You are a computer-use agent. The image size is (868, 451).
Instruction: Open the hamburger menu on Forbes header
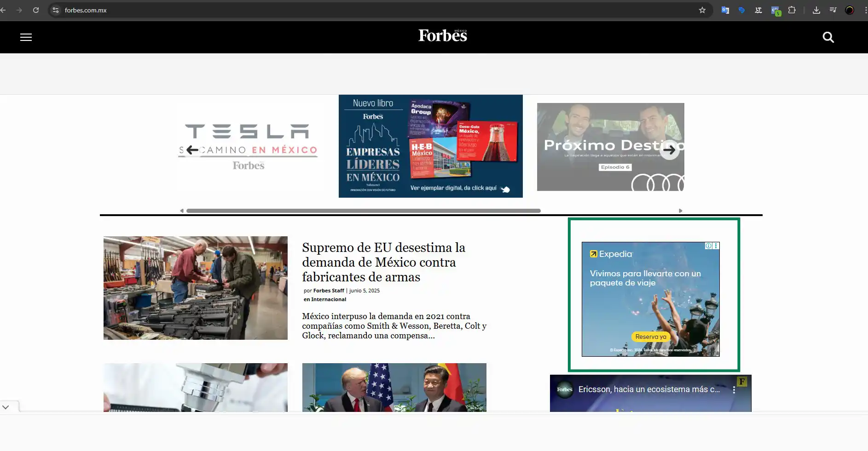pos(26,37)
